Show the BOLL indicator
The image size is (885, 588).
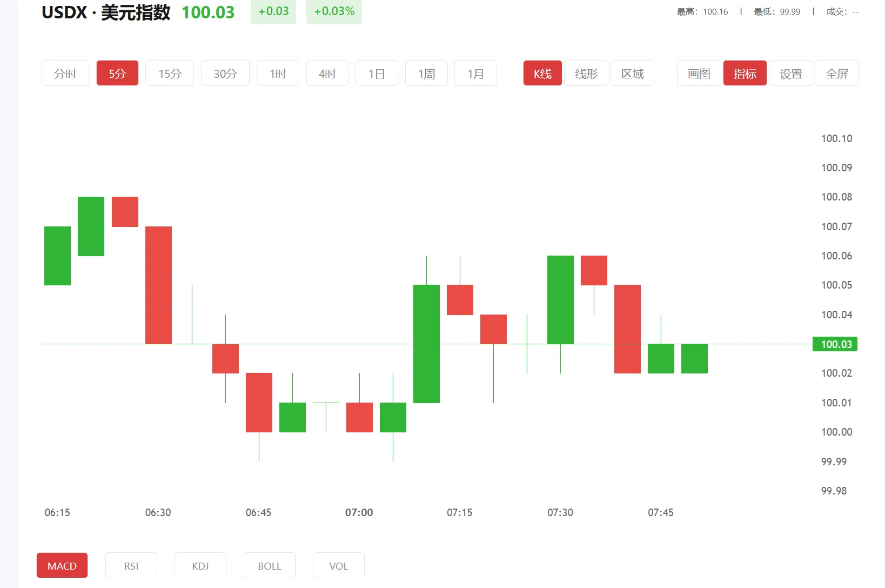pyautogui.click(x=270, y=565)
